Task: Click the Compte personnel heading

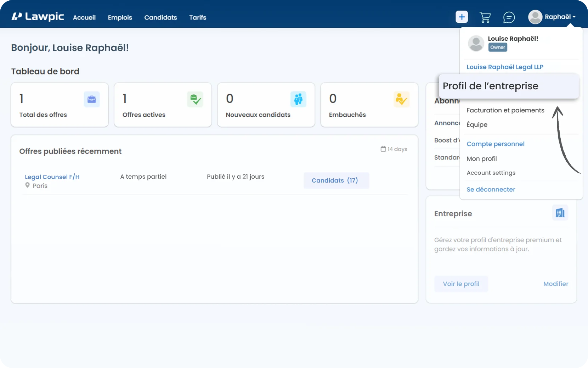Action: point(495,144)
